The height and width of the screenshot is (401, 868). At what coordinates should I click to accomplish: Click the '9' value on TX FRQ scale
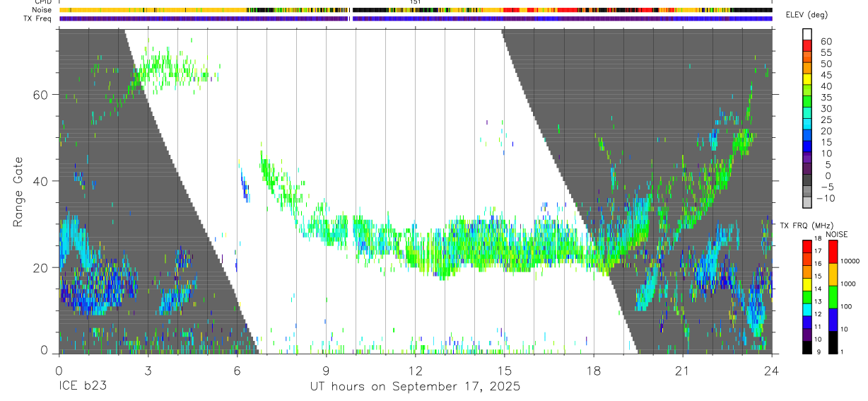(819, 351)
